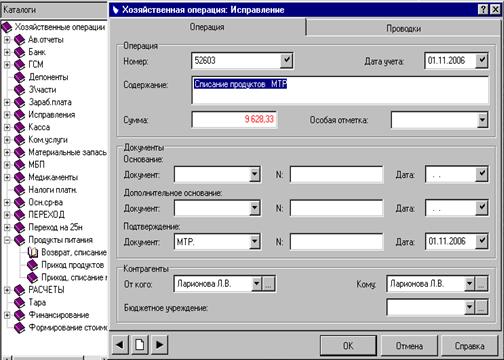The height and width of the screenshot is (360, 504).
Task: Open the Особая отметка dropdown
Action: (482, 120)
